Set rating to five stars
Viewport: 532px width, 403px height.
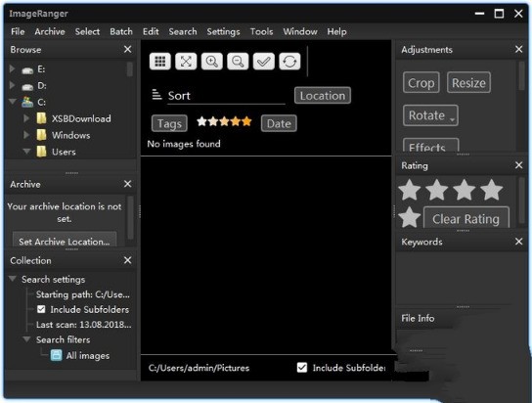[410, 217]
